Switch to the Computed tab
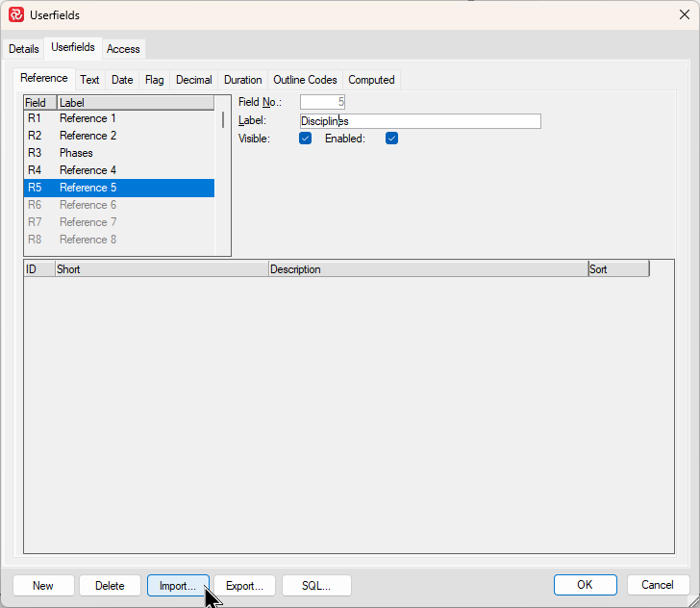700x608 pixels. coord(371,80)
